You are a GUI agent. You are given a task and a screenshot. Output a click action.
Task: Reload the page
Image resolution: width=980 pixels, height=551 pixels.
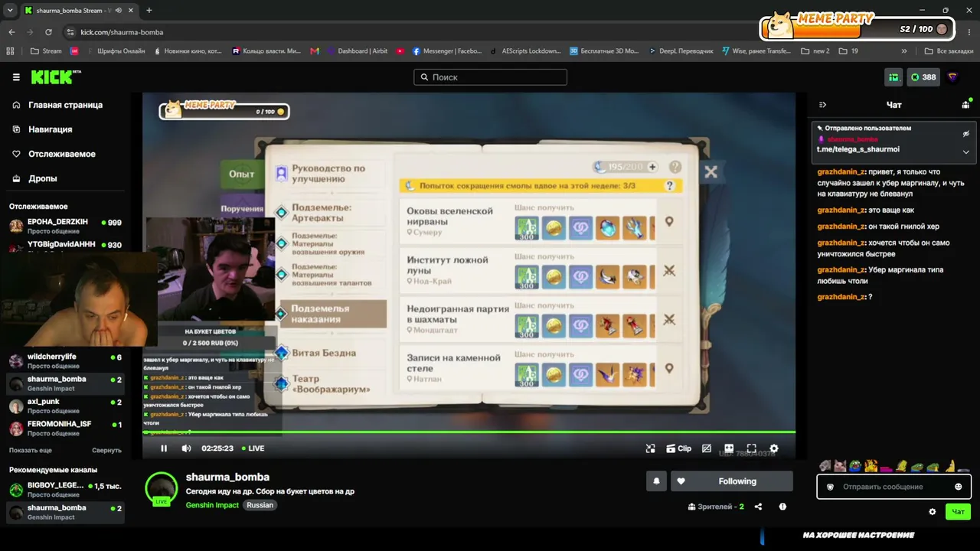[x=48, y=32]
